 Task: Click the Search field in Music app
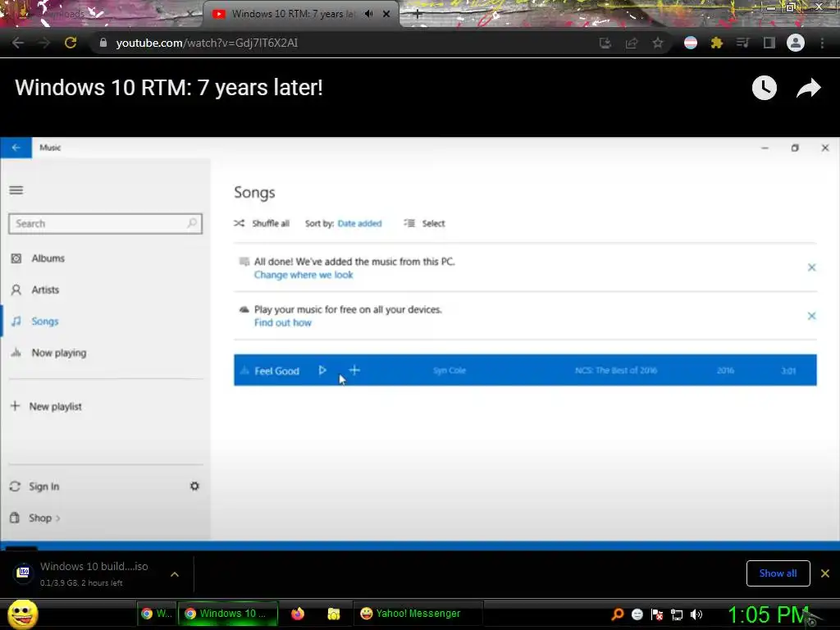105,223
